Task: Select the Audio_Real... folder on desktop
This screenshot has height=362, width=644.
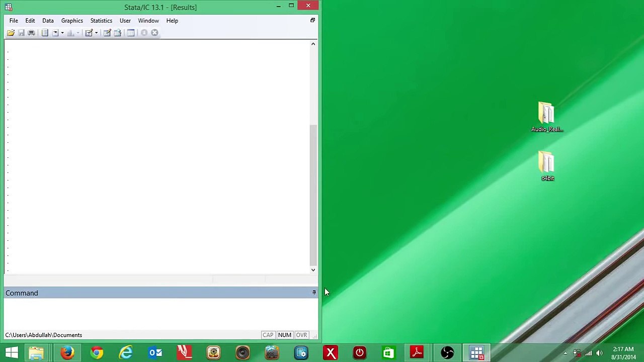Action: click(x=547, y=118)
